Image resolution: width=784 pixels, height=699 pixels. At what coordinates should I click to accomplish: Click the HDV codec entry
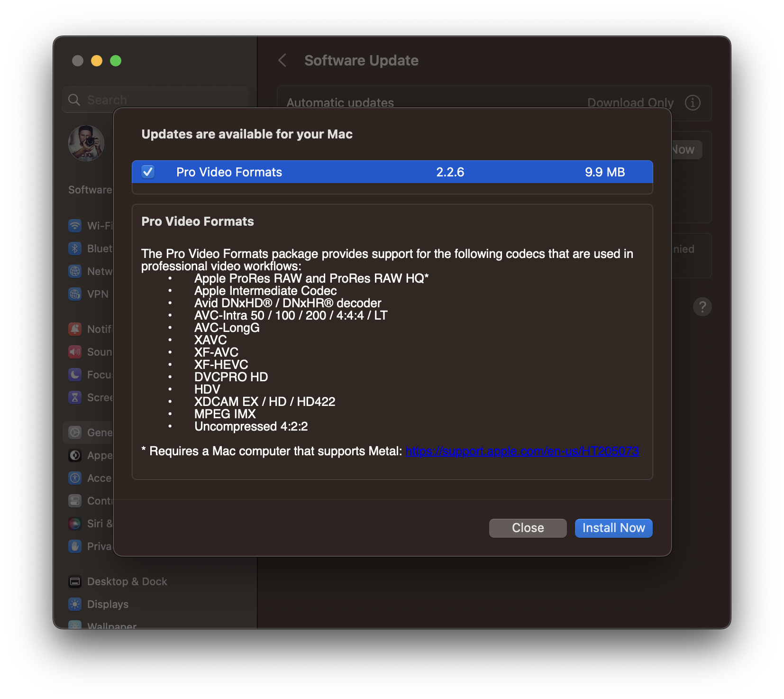[x=207, y=389]
